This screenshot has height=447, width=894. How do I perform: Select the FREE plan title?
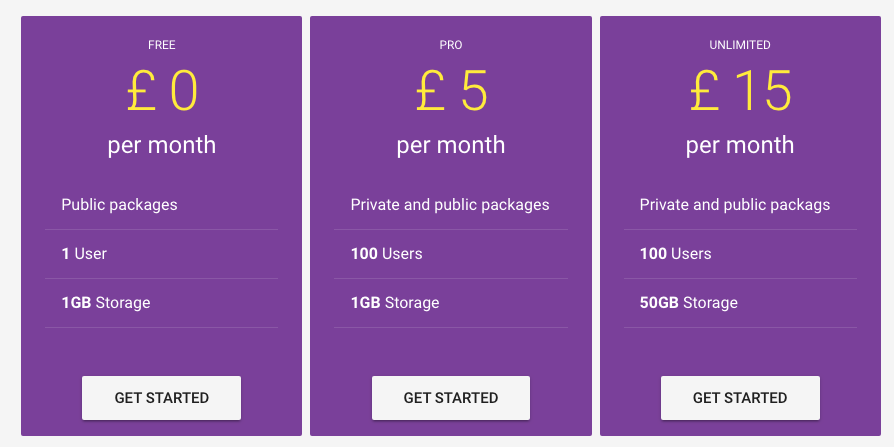[x=161, y=45]
